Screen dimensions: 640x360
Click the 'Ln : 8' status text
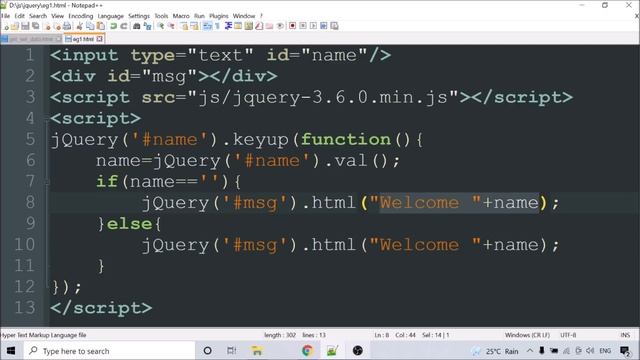(382, 335)
